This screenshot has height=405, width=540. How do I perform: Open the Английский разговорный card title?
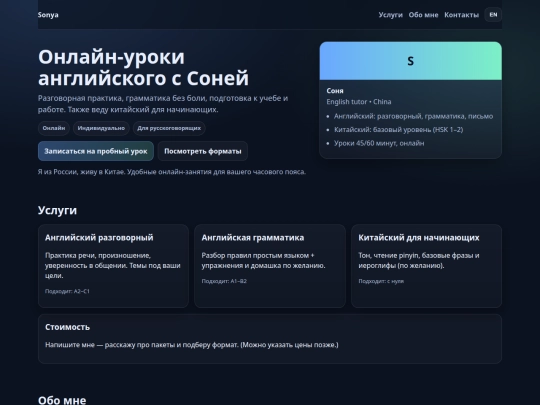[x=99, y=238]
